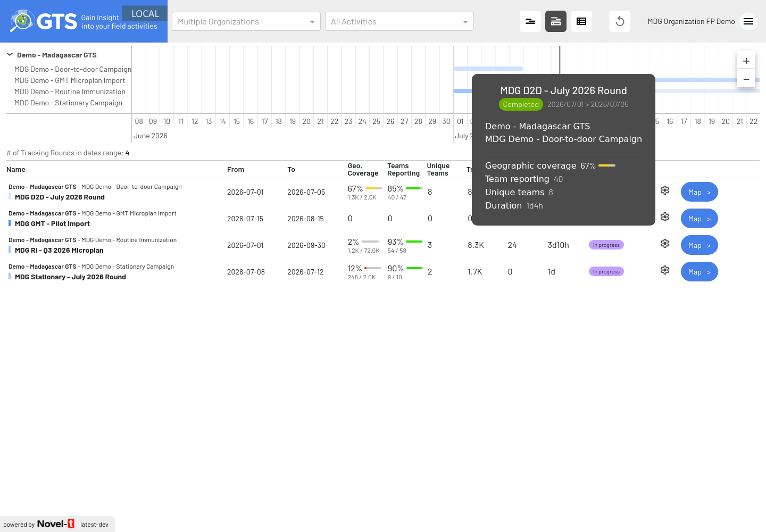Screen dimensions: 766x532
Task: Open the Multiple Organizations dropdown
Action: 246,21
